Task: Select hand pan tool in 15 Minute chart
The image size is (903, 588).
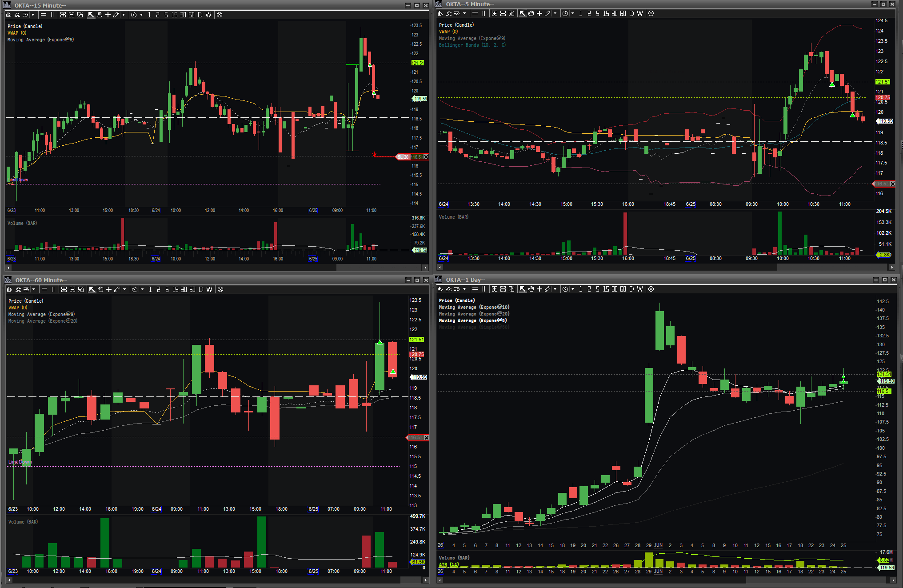Action: point(100,15)
